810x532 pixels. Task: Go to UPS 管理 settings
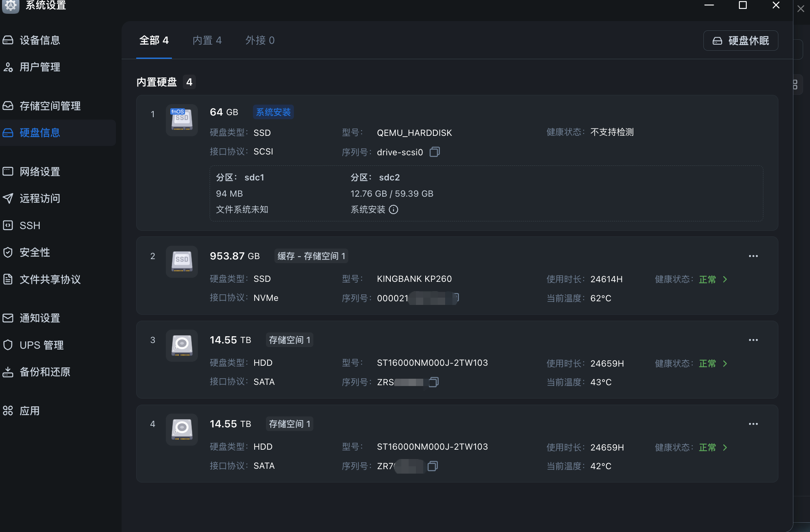pyautogui.click(x=41, y=345)
